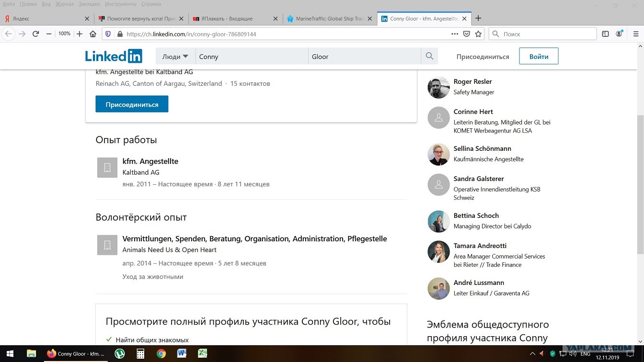The height and width of the screenshot is (362, 644).
Task: Open page actions three-dot menu
Action: point(455,34)
